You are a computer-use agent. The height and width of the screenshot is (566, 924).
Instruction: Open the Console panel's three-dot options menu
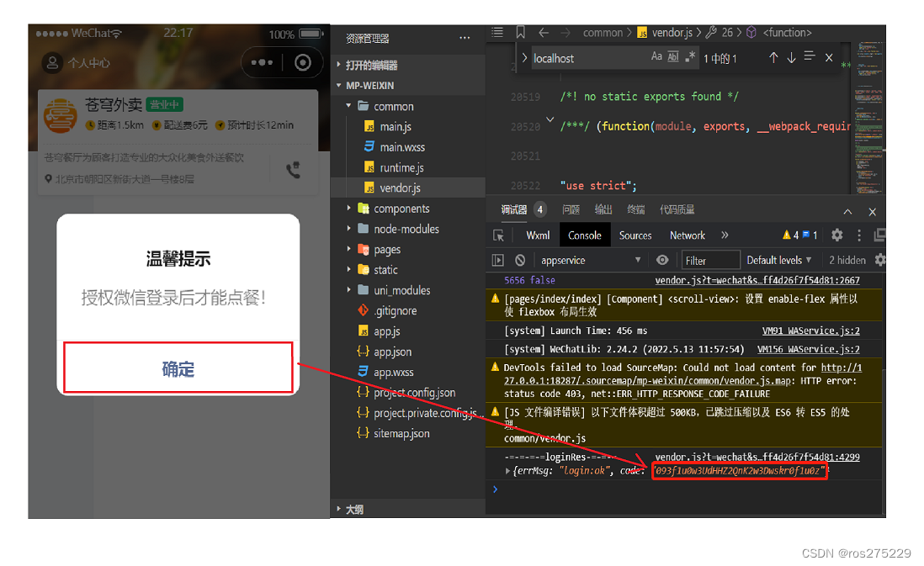(x=859, y=235)
